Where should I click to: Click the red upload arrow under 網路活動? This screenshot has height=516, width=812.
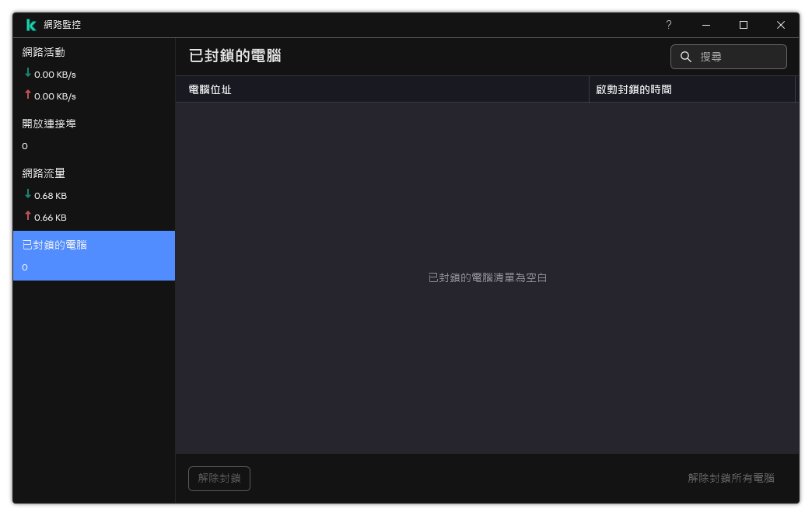tap(26, 96)
